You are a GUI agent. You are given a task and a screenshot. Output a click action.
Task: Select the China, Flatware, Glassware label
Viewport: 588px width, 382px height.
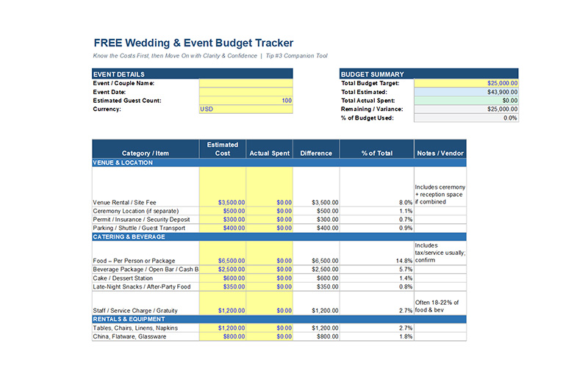click(x=129, y=336)
